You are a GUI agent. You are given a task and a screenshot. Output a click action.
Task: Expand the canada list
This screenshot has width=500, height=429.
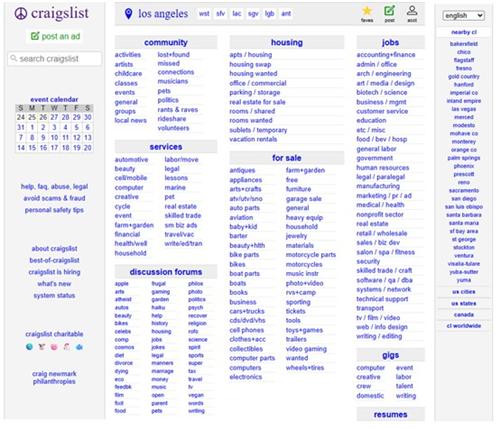click(464, 315)
